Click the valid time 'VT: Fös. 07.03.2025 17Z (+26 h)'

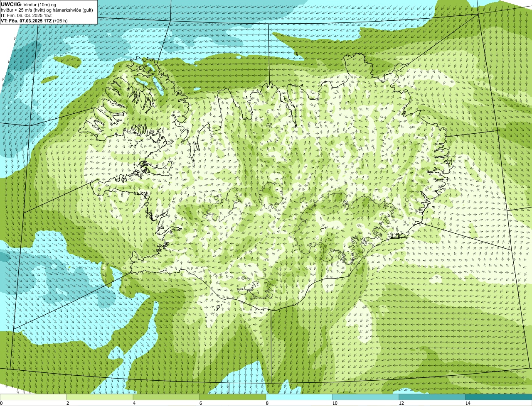click(x=34, y=20)
